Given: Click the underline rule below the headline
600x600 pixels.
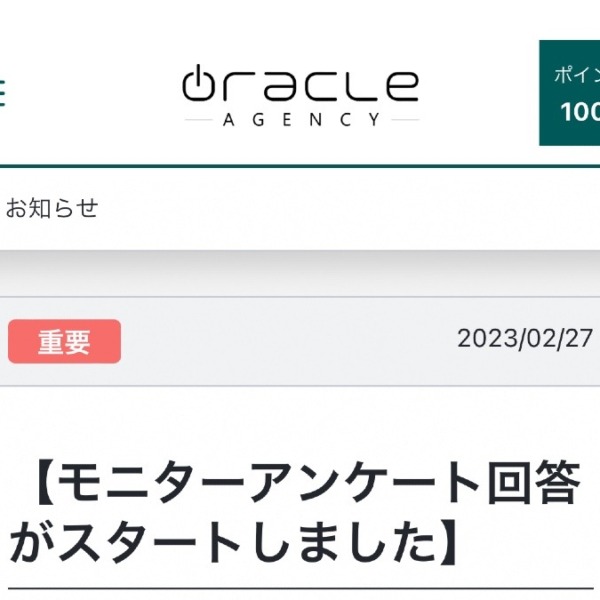Looking at the screenshot, I should 301,589.
